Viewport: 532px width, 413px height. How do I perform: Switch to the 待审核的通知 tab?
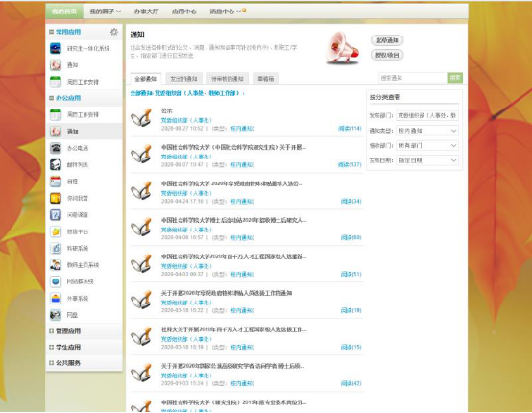pos(228,79)
